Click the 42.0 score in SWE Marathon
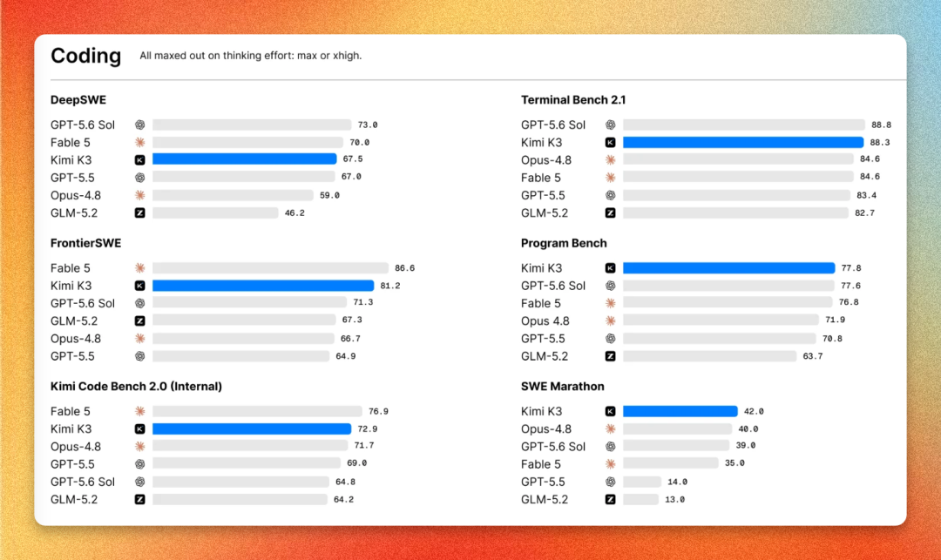This screenshot has width=941, height=560. 754,411
